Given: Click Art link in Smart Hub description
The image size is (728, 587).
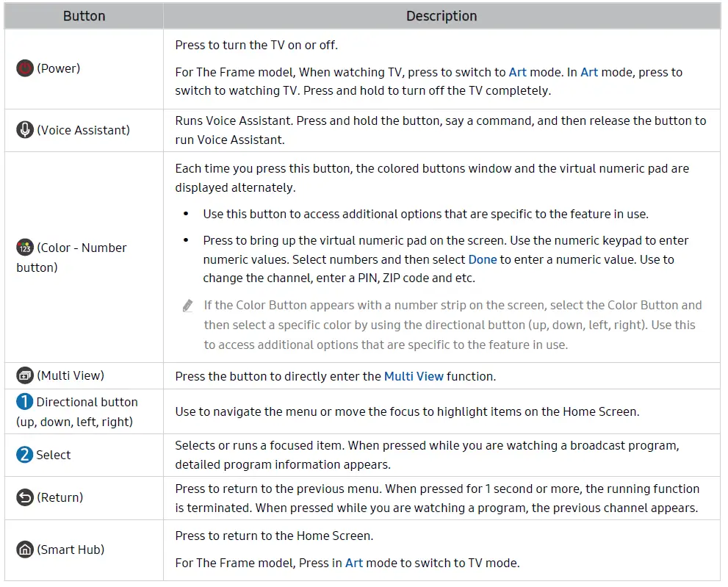Looking at the screenshot, I should pyautogui.click(x=354, y=563).
